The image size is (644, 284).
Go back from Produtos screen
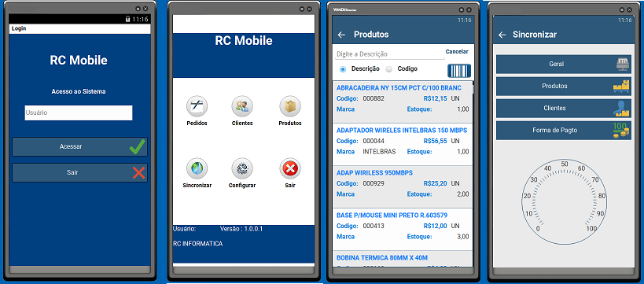click(341, 35)
